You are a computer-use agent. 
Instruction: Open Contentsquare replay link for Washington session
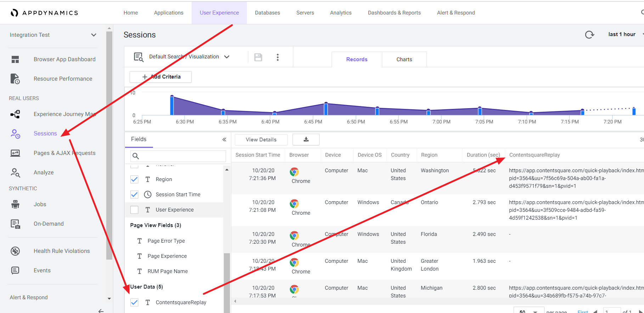pyautogui.click(x=576, y=178)
